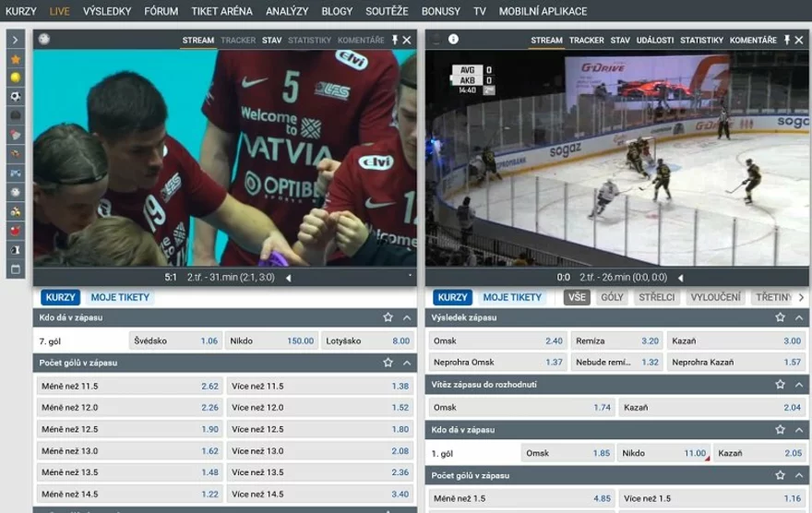Open ANALÝZY in top navigation
This screenshot has width=812, height=513.
(287, 11)
